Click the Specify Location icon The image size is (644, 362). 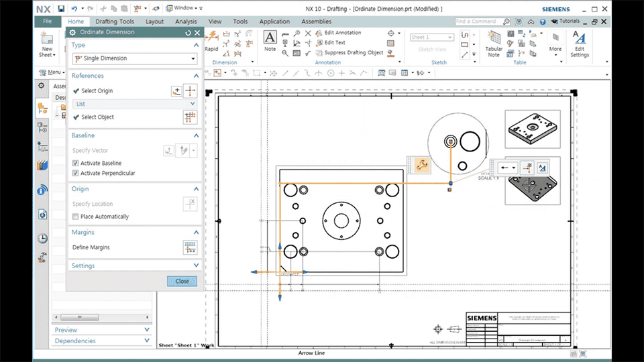coord(190,204)
